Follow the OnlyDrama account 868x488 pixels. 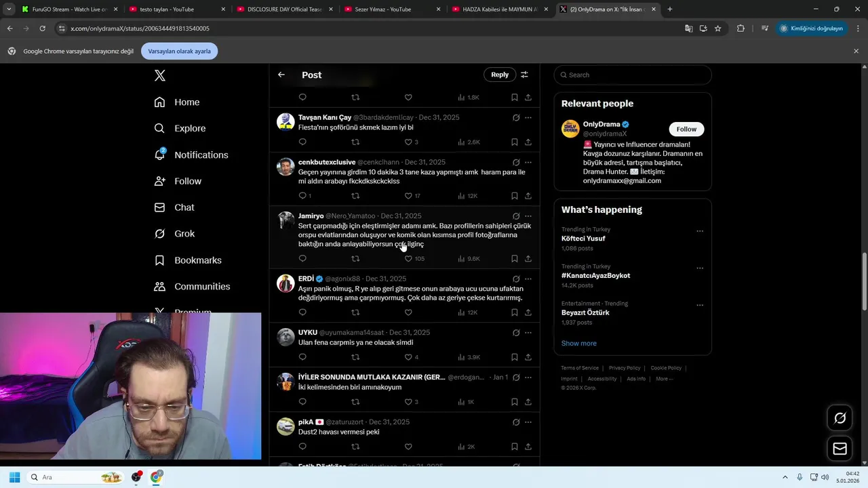click(x=686, y=129)
